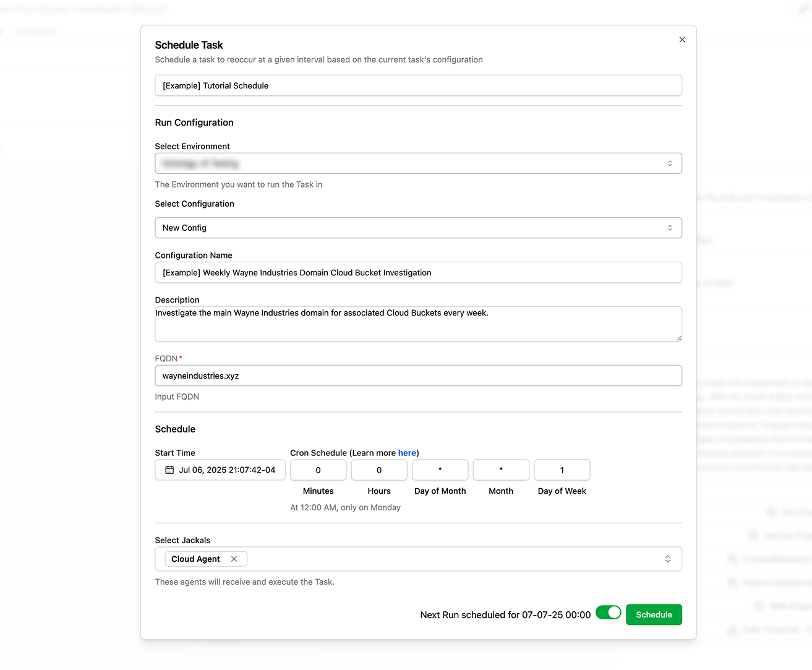Edit the cron Minutes field
812x670 pixels.
(318, 470)
